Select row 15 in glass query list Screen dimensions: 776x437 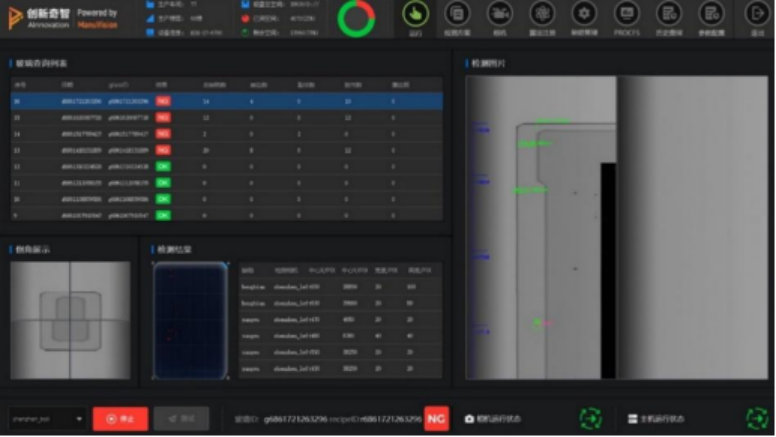pyautogui.click(x=227, y=118)
